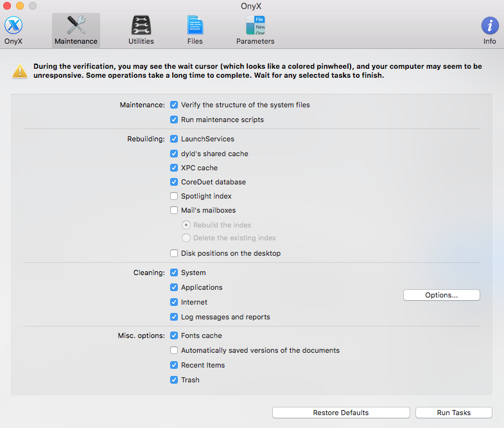Click the yellow warning triangle icon

20,71
